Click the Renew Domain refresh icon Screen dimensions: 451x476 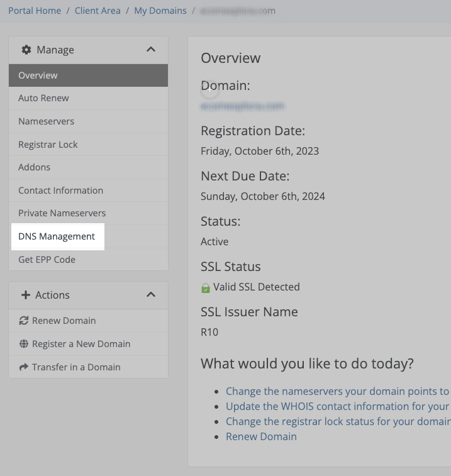click(24, 321)
